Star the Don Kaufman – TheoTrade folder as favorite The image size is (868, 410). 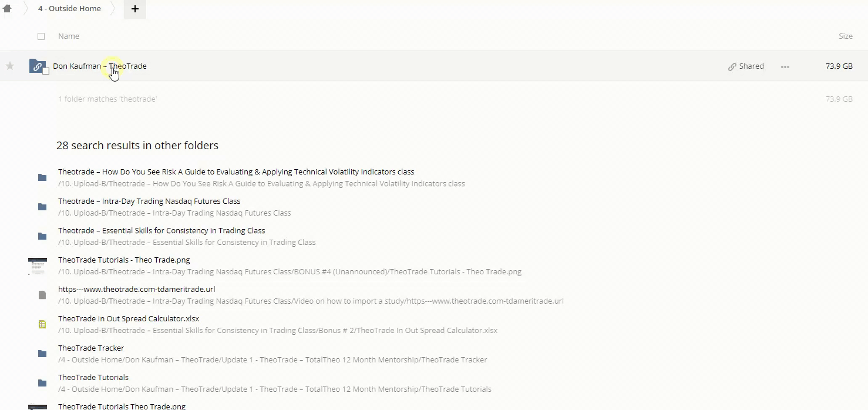(x=10, y=66)
